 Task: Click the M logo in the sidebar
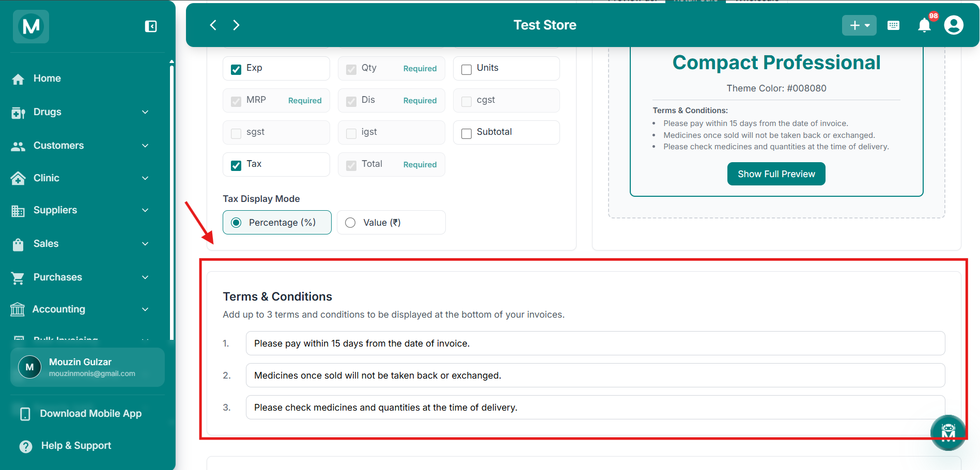coord(31,26)
